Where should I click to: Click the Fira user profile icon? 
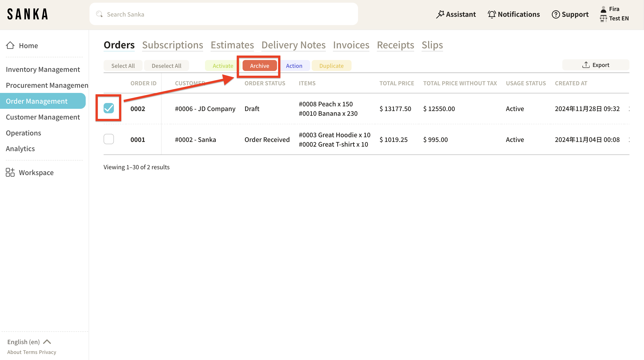click(x=603, y=9)
